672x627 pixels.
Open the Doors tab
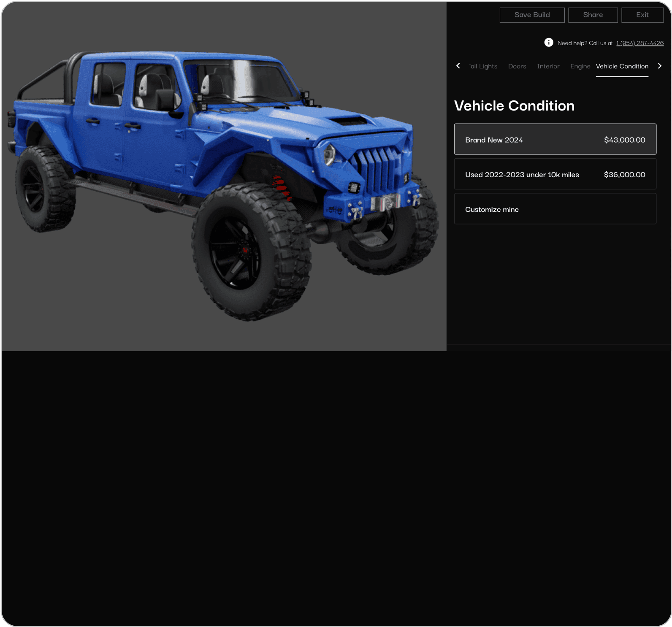click(x=517, y=66)
